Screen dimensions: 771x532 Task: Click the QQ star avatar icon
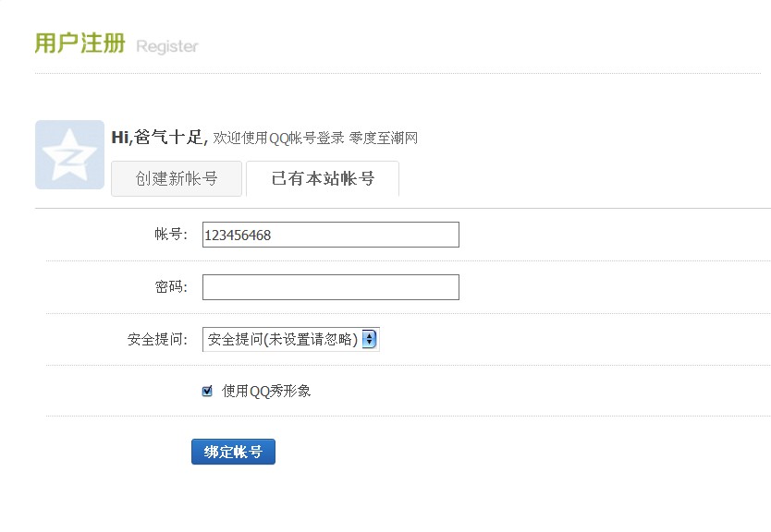69,154
